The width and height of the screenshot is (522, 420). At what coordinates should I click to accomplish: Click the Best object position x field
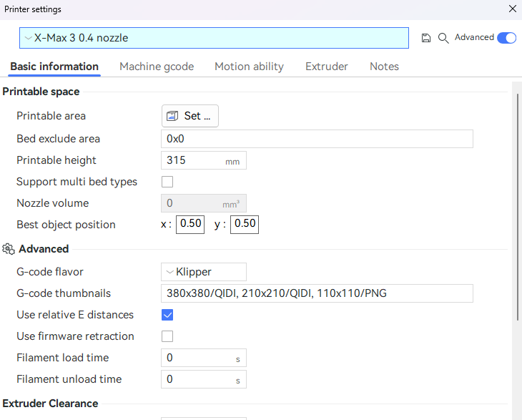(190, 224)
